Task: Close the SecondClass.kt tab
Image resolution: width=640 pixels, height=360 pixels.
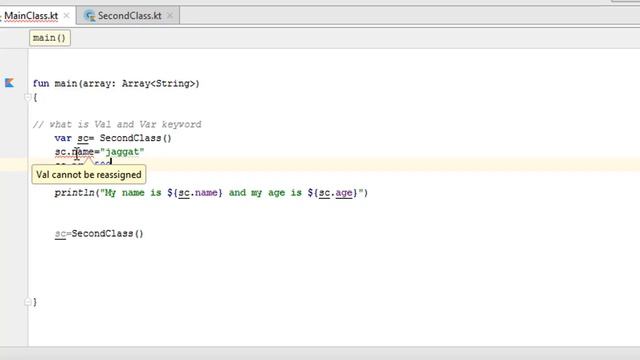Action: tap(170, 16)
